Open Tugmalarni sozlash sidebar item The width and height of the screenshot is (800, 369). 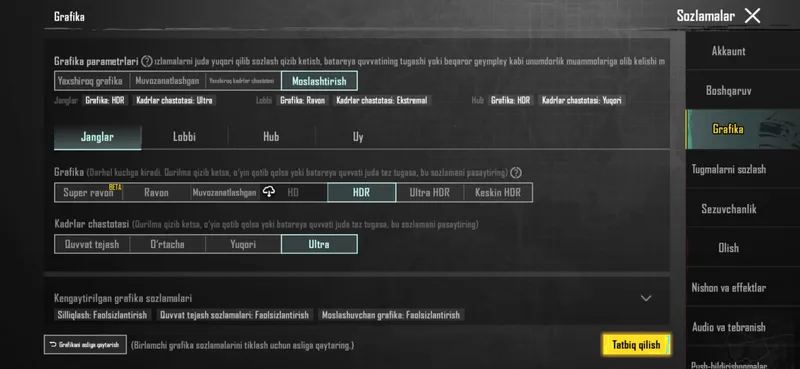(729, 169)
